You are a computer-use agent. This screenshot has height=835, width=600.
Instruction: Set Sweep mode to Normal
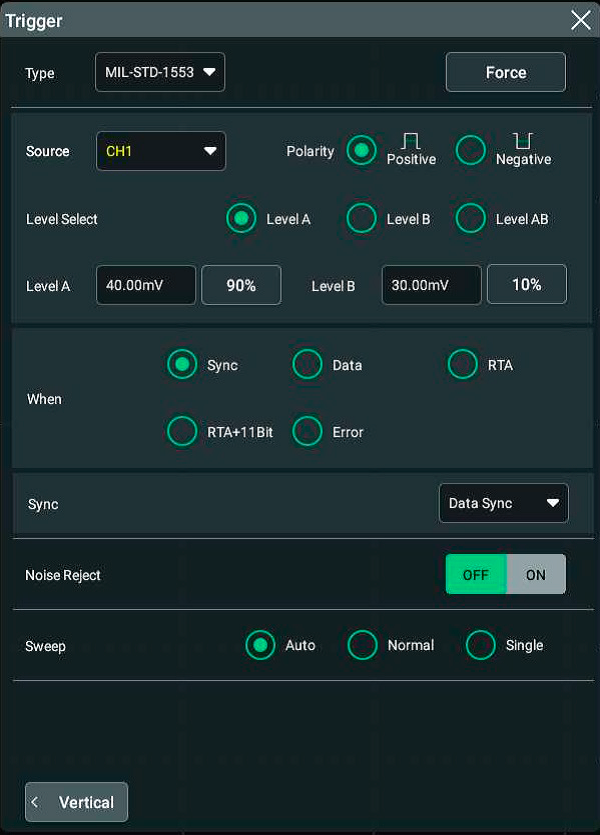click(362, 645)
